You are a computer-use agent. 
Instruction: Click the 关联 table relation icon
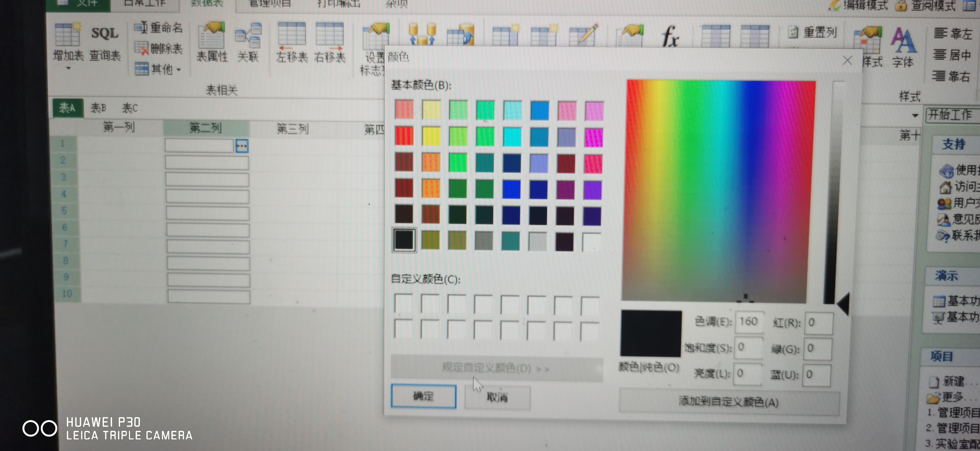point(248,36)
